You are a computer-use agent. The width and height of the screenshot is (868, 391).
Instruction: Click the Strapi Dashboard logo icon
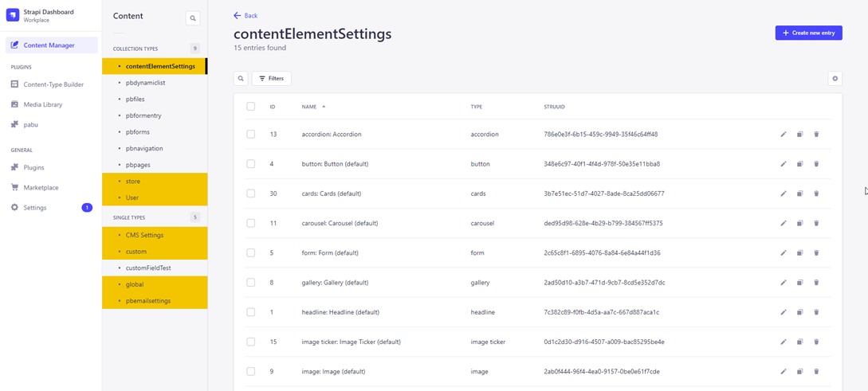(14, 15)
